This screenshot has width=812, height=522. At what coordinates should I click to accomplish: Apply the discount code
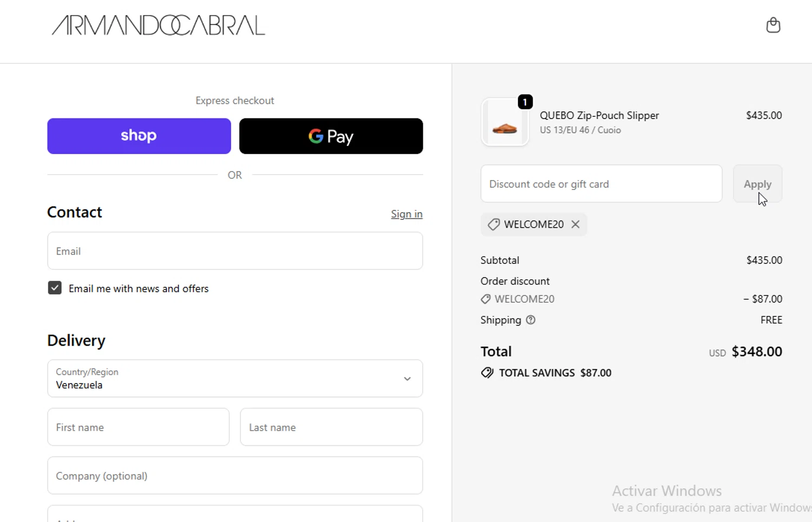tap(757, 184)
